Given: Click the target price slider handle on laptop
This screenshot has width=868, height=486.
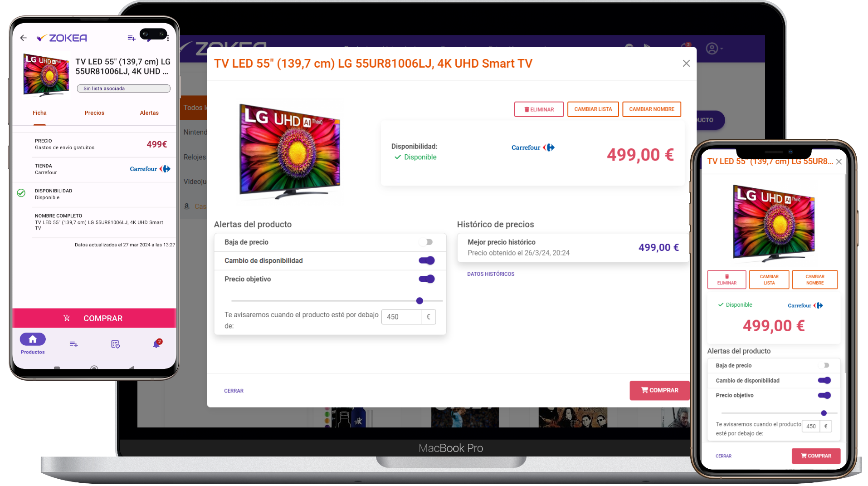Looking at the screenshot, I should coord(419,301).
